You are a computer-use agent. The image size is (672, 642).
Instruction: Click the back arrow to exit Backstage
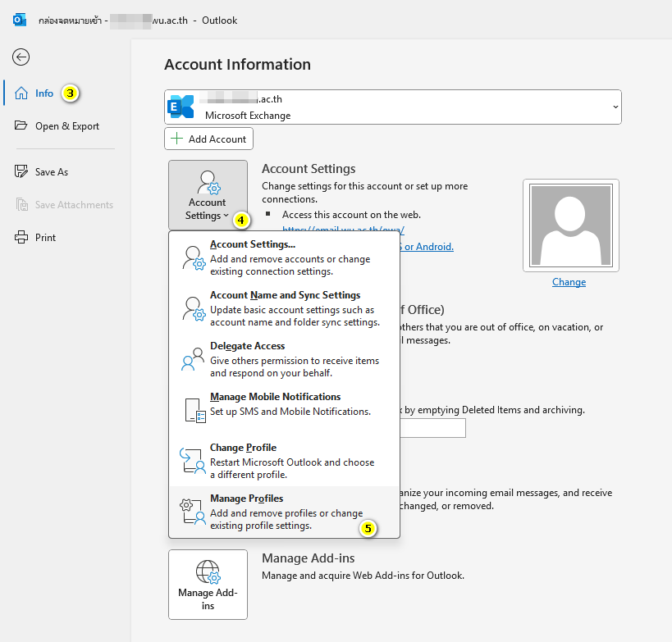click(x=21, y=57)
